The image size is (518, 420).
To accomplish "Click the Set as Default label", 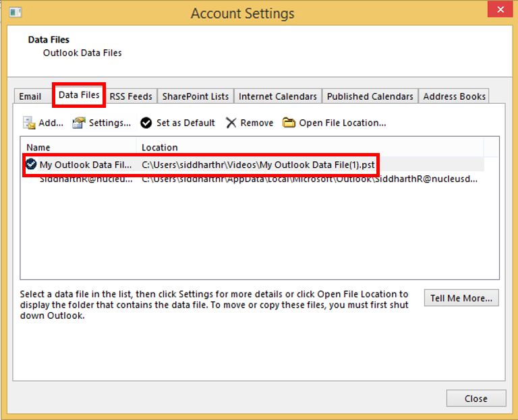I will click(185, 123).
